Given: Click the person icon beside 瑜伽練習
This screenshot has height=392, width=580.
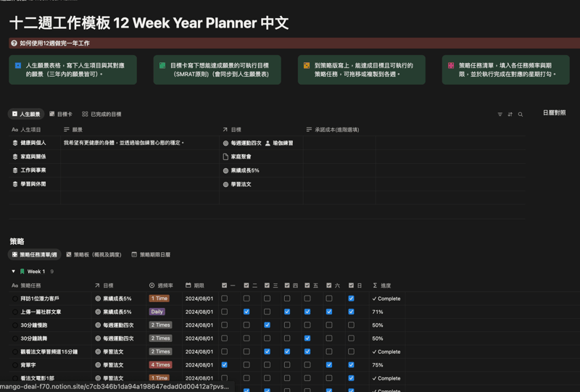Looking at the screenshot, I should point(268,143).
